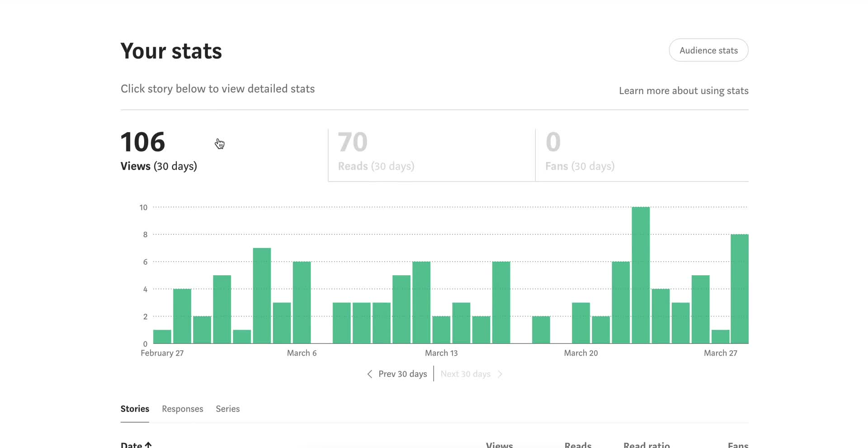868x448 pixels.
Task: Click the tallest chart bar reaching 10 views
Action: click(x=641, y=275)
